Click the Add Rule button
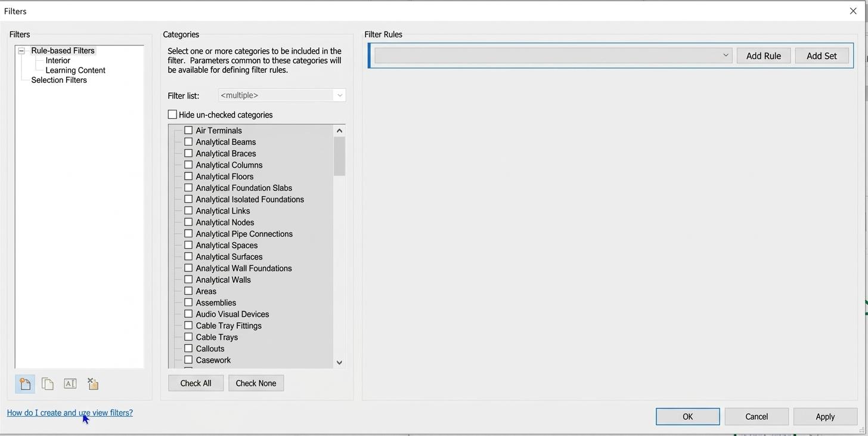The width and height of the screenshot is (868, 436). click(763, 55)
